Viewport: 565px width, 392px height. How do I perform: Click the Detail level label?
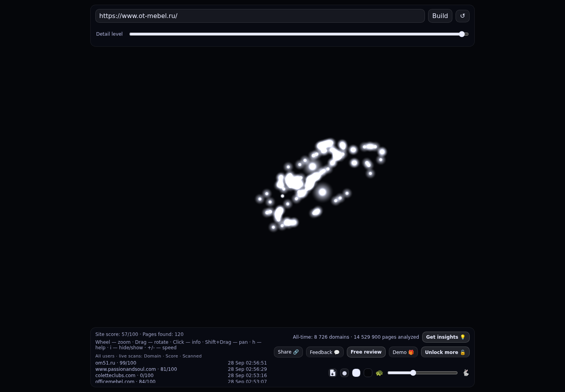point(109,34)
